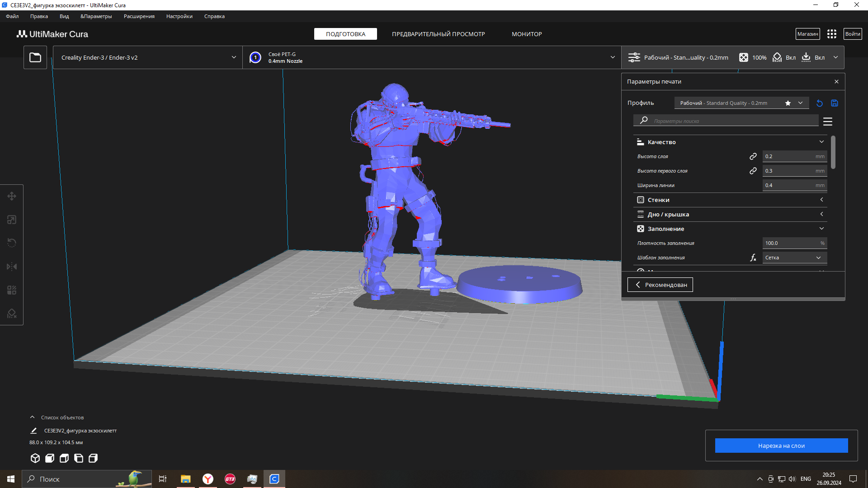868x488 pixels.
Task: Click the open file folder icon
Action: tap(35, 57)
